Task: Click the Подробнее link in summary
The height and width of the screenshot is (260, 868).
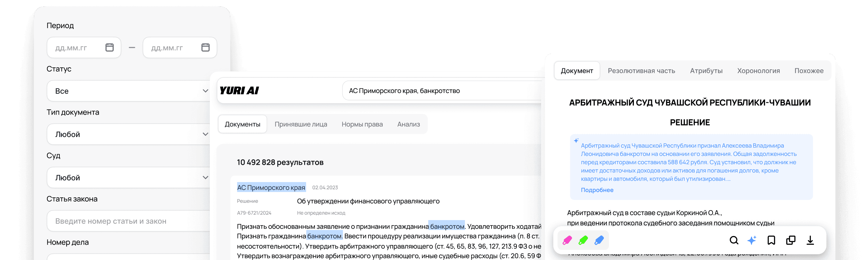Action: pos(597,190)
